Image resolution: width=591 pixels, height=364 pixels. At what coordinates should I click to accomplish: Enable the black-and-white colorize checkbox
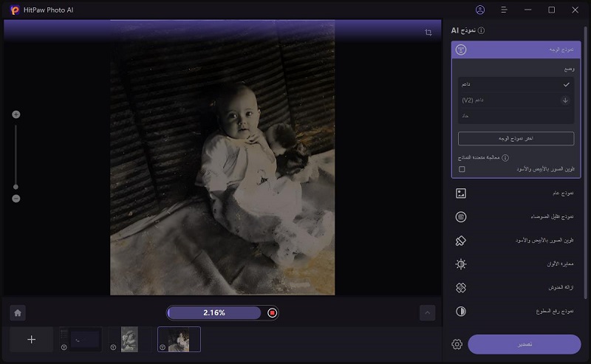click(x=462, y=169)
